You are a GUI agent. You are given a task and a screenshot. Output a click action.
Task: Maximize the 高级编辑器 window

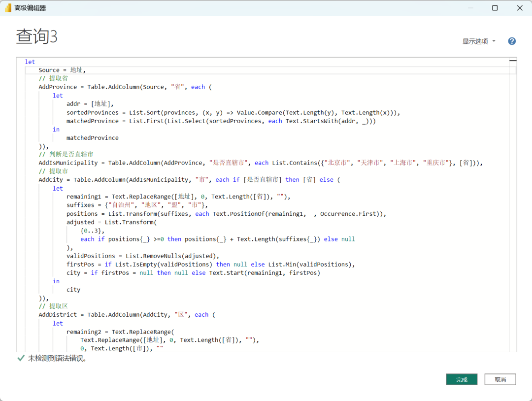495,8
